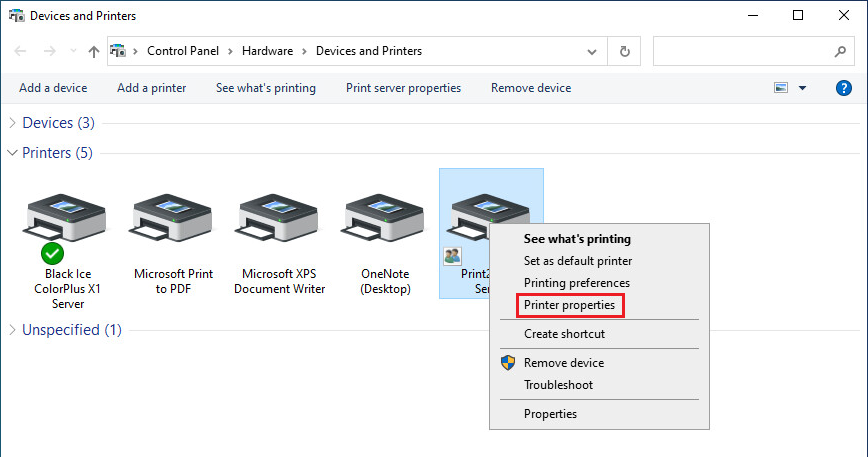The width and height of the screenshot is (868, 457).
Task: Choose Create shortcut in context menu
Action: tap(565, 334)
